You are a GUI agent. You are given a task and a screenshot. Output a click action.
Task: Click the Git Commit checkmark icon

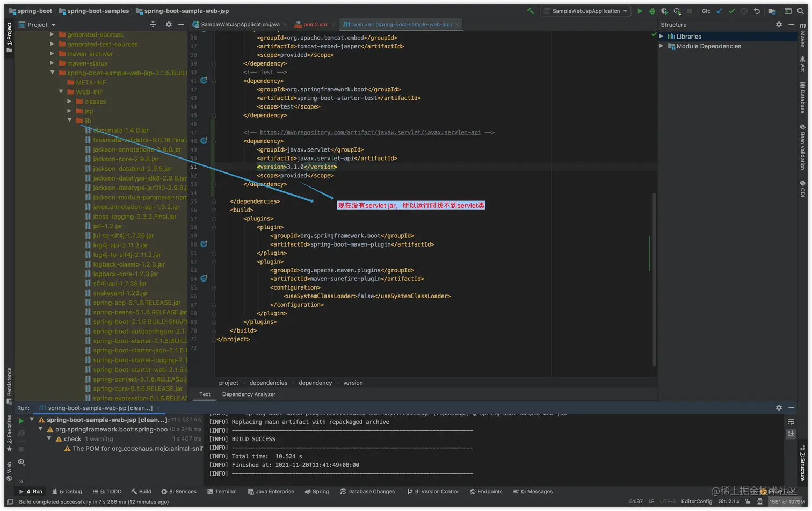pos(731,11)
